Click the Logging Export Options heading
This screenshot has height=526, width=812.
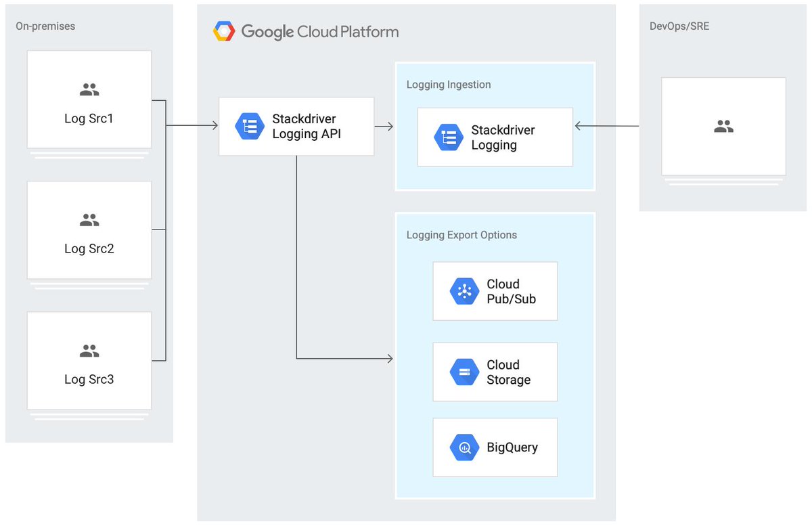[461, 235]
